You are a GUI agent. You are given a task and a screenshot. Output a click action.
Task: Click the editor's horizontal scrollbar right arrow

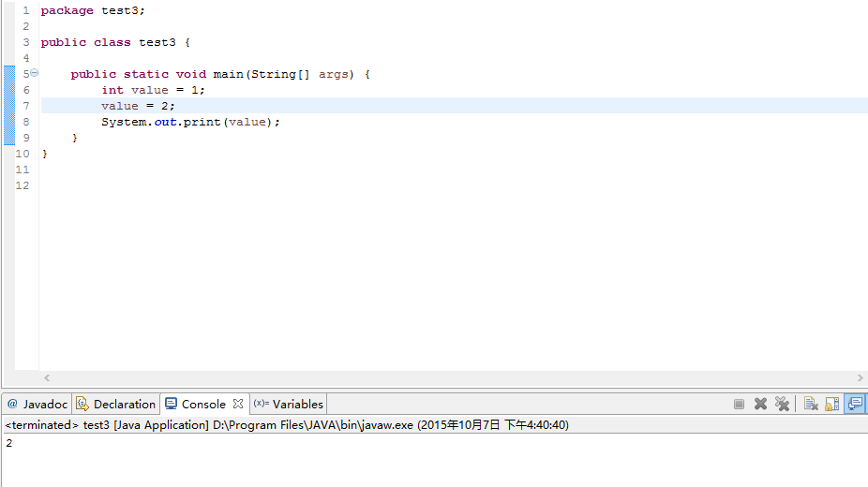(x=860, y=378)
